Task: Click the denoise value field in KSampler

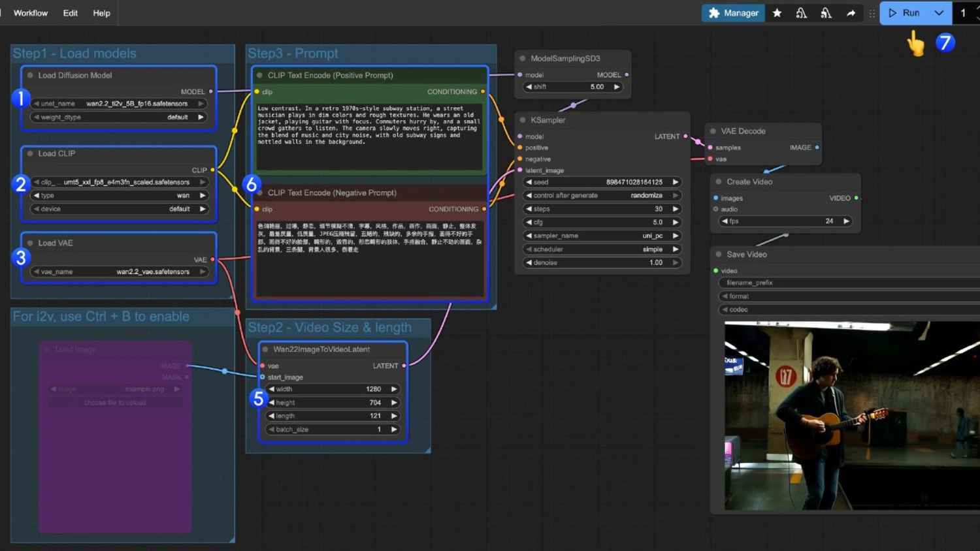Action: tap(602, 262)
